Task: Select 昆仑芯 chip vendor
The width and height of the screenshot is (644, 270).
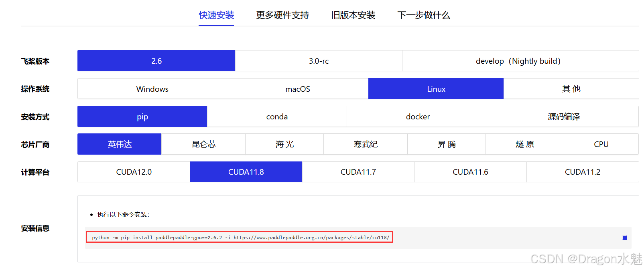Action: [203, 144]
